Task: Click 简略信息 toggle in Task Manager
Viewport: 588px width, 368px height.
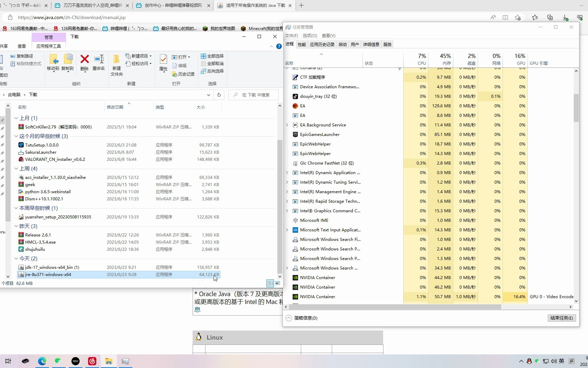Action: tap(302, 318)
